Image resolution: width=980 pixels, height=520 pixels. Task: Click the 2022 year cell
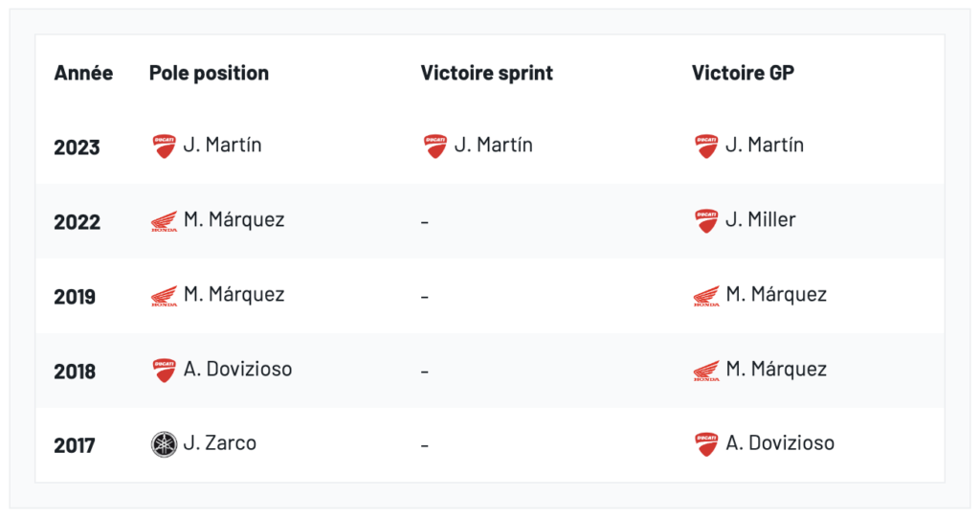[x=77, y=222]
